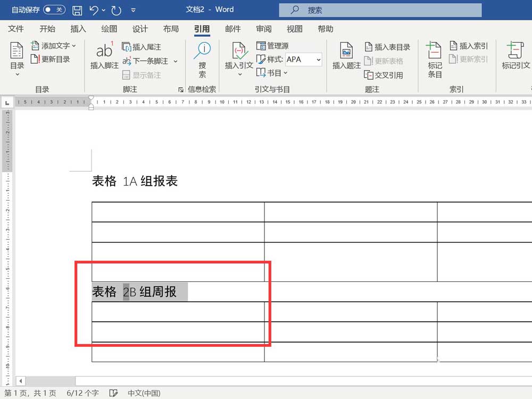Switch to the 绘图 tab
532x399 pixels.
coord(109,29)
